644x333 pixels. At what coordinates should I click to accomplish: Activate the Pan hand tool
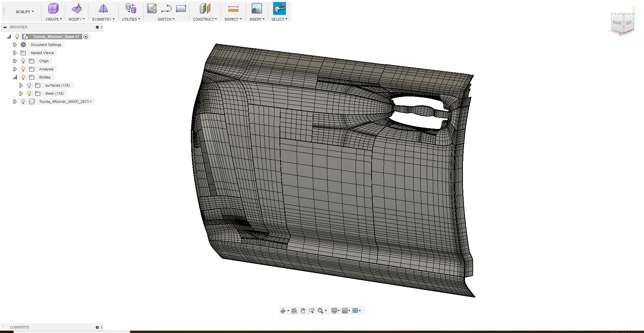(x=303, y=311)
